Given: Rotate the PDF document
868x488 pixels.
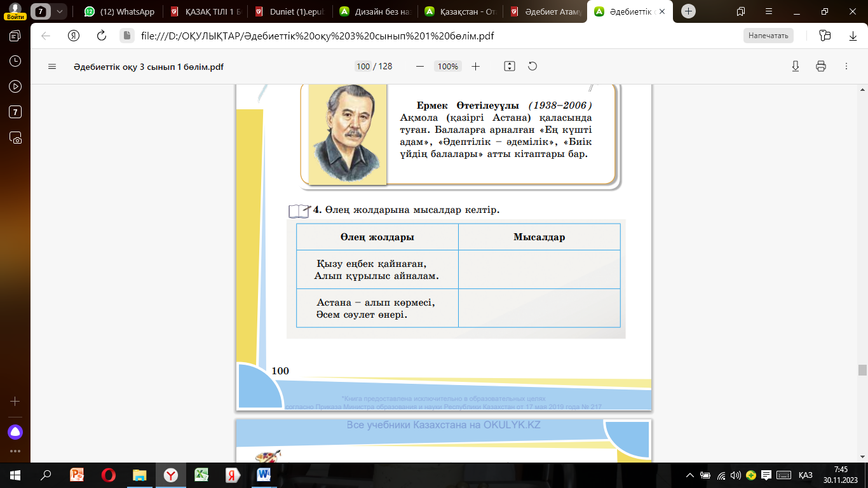Looking at the screenshot, I should point(532,67).
